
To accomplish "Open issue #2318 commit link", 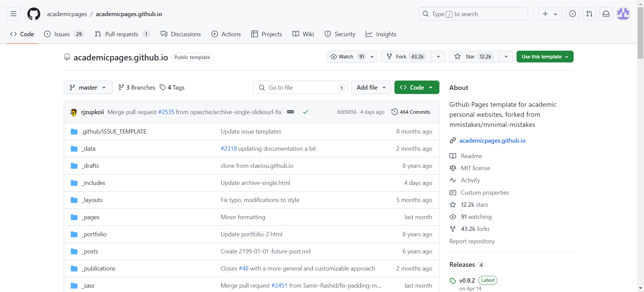I will [229, 148].
